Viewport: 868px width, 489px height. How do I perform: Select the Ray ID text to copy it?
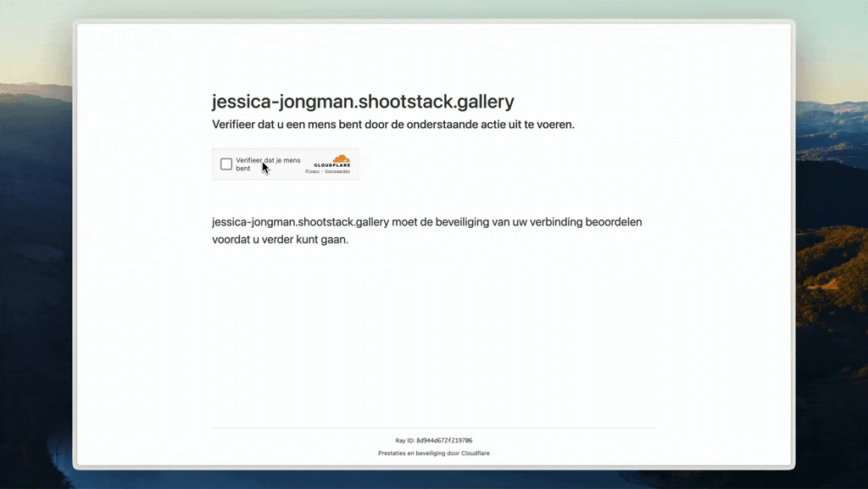434,440
